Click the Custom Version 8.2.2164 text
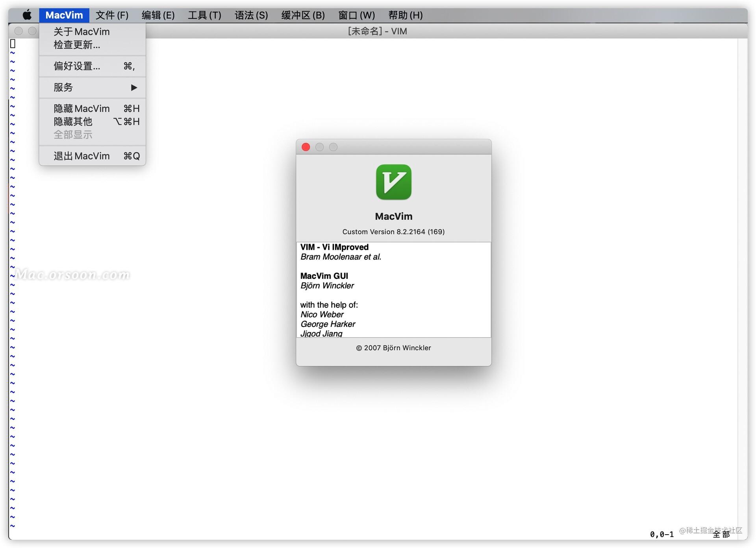The image size is (756, 548). (x=393, y=232)
